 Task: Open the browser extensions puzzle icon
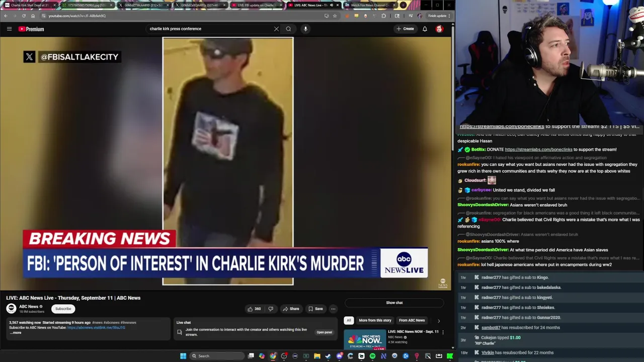(383, 16)
